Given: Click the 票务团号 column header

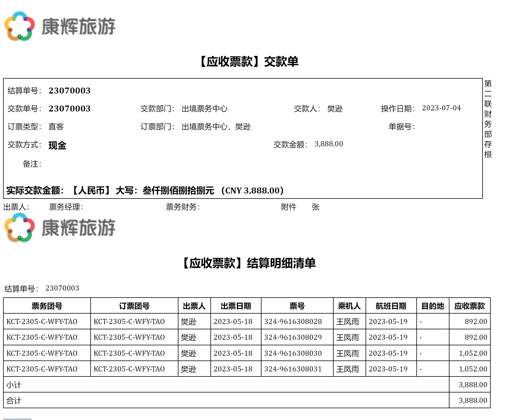Looking at the screenshot, I should pos(47,306).
